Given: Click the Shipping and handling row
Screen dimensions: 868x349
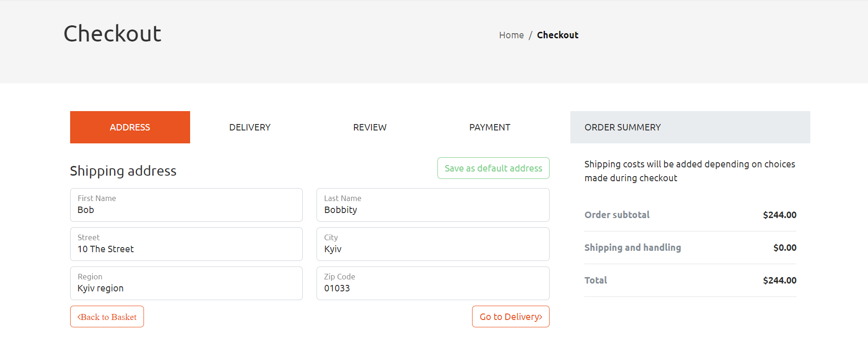Looking at the screenshot, I should pos(633,248).
